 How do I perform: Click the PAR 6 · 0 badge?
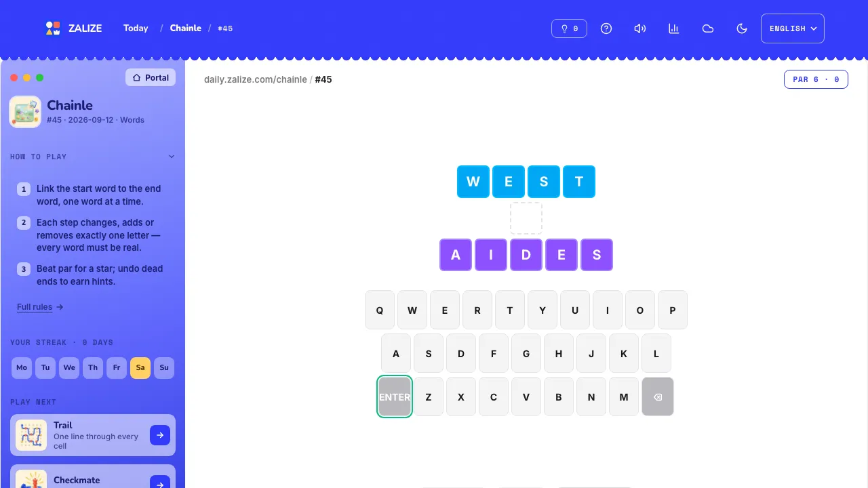click(816, 79)
